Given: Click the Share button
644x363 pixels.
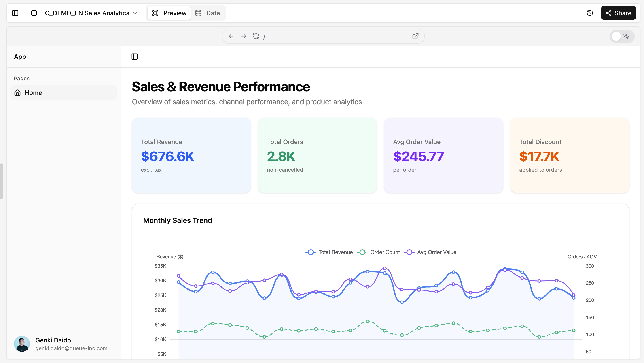Looking at the screenshot, I should point(618,13).
